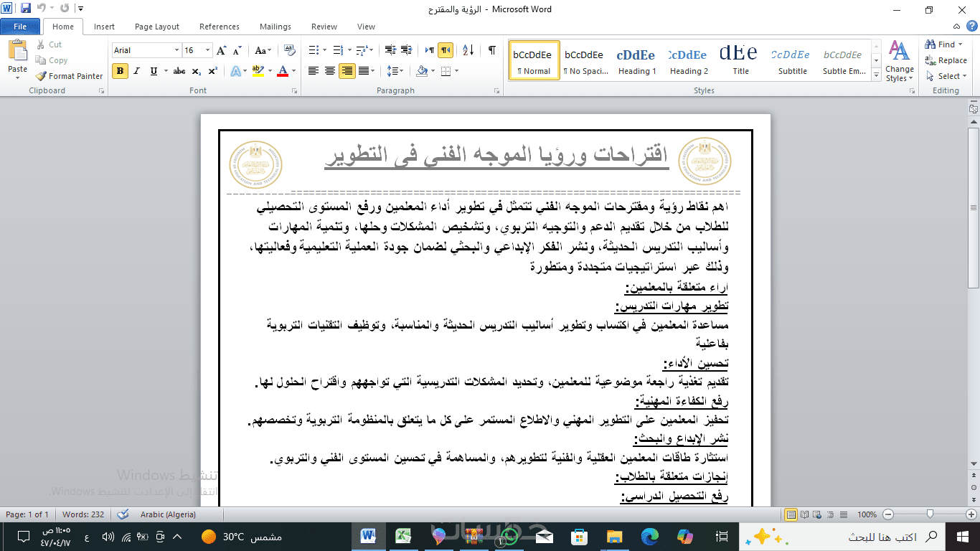Switch to Full Screen Reading view

click(806, 514)
